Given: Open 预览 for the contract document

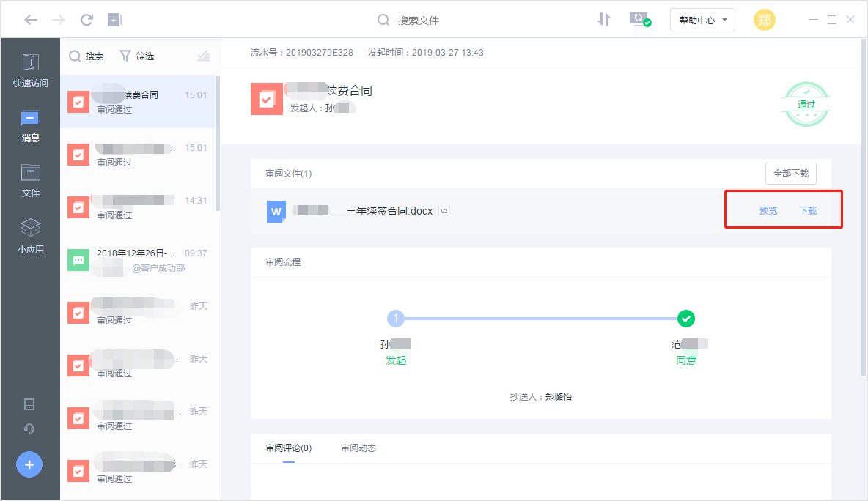Looking at the screenshot, I should tap(768, 210).
